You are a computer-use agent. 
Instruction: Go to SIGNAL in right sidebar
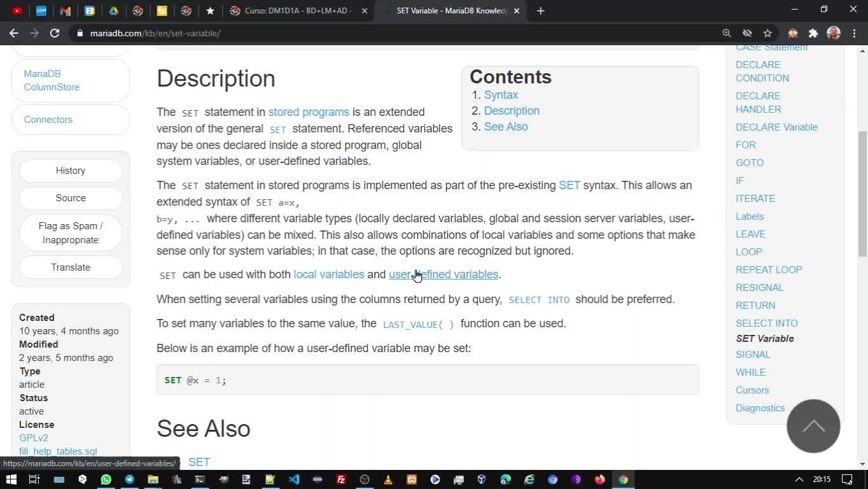click(x=753, y=355)
